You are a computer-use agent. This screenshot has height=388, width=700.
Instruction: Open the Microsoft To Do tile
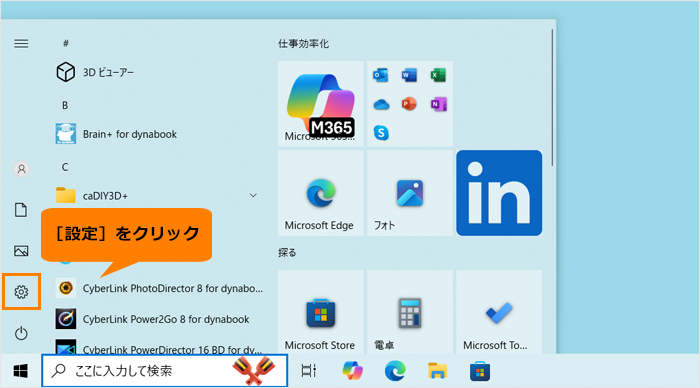point(499,312)
